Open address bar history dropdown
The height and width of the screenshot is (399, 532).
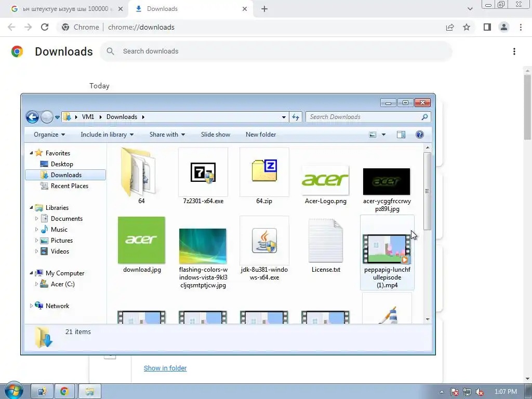(x=284, y=117)
